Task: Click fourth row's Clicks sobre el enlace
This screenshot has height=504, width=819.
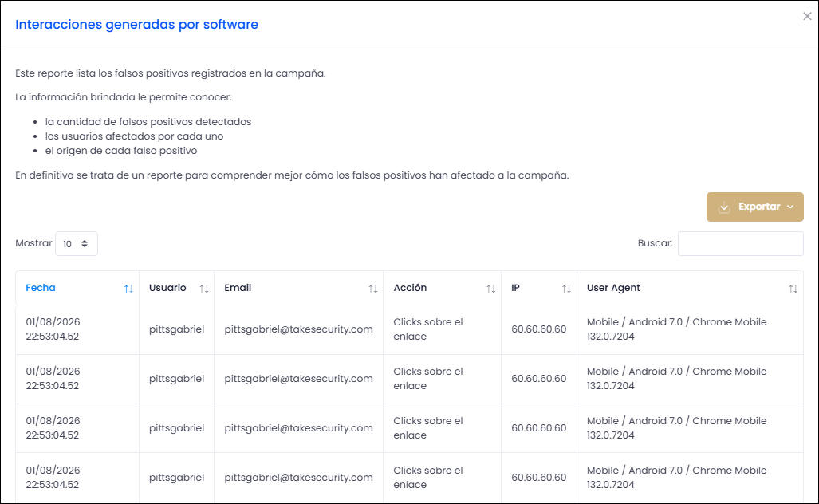Action: tap(427, 478)
